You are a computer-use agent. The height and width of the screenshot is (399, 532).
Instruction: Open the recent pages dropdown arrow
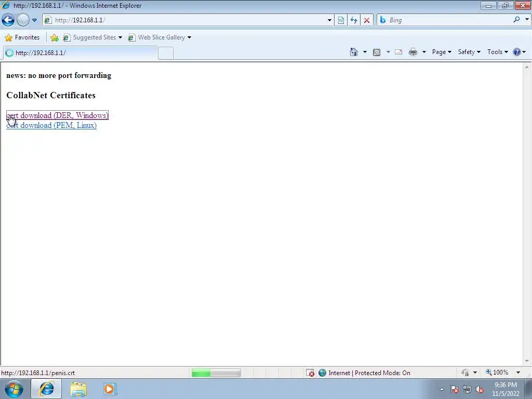click(x=34, y=20)
